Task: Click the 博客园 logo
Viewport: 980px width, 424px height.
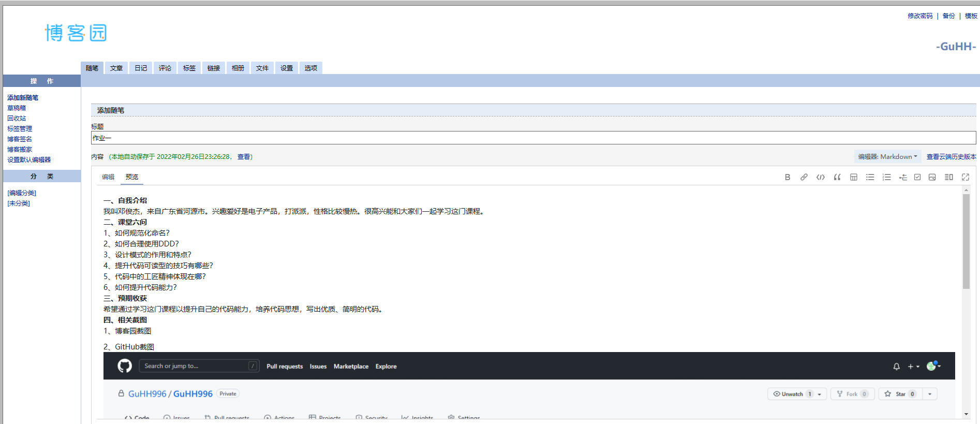Action: point(76,33)
